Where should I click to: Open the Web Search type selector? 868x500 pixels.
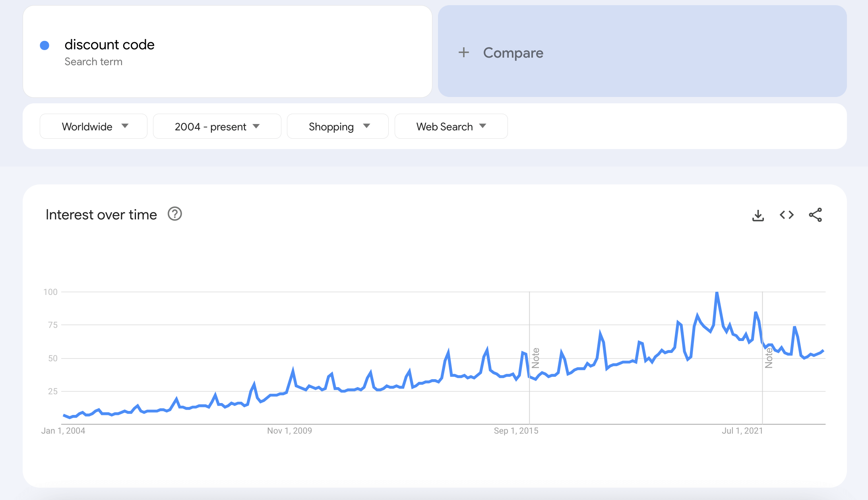pyautogui.click(x=451, y=126)
